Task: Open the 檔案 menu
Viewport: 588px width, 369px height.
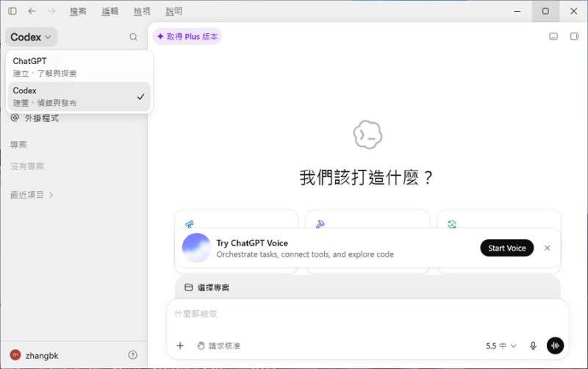Action: click(78, 12)
